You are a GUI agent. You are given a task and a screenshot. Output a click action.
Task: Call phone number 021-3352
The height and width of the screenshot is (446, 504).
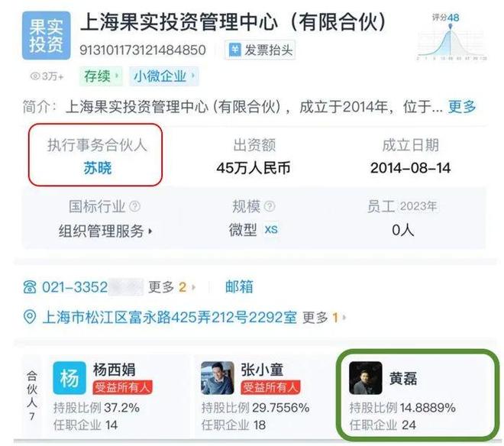tap(75, 287)
